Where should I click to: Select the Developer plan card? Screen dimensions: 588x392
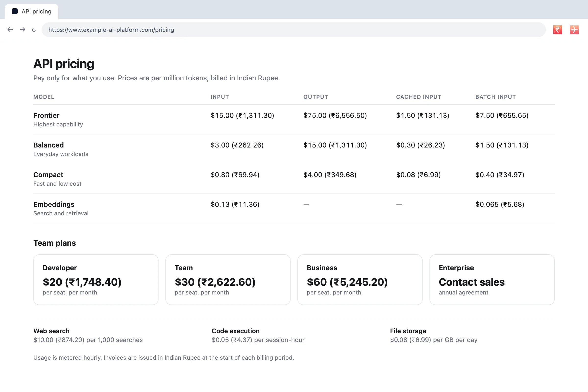click(x=96, y=280)
